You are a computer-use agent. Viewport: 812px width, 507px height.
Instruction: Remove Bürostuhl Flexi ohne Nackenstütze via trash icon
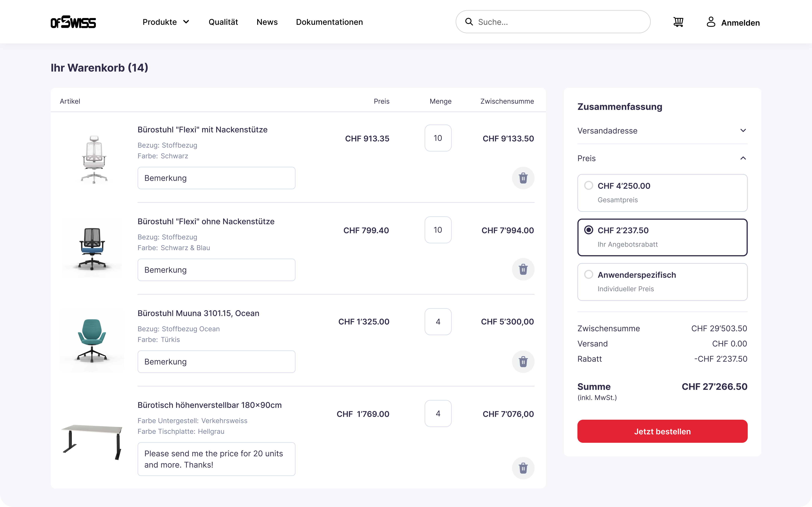click(523, 270)
